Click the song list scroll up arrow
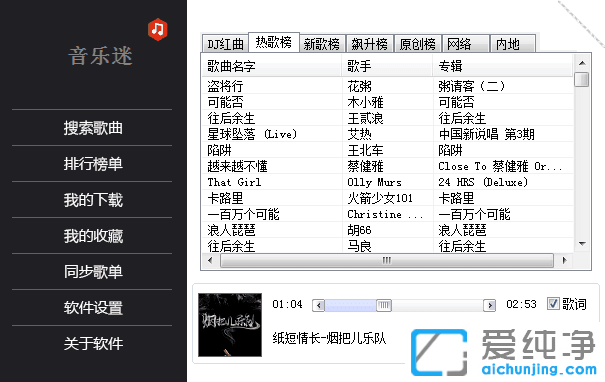The image size is (605, 382). pos(582,63)
